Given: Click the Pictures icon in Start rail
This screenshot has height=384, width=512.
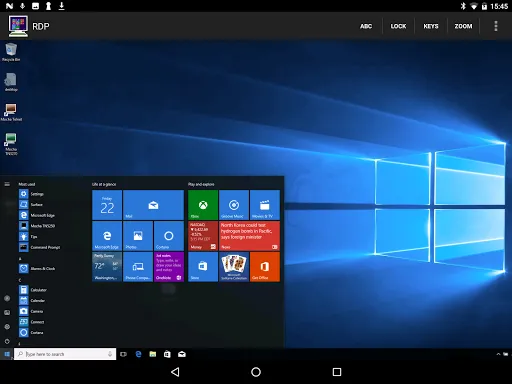Looking at the screenshot, I should (x=7, y=313).
